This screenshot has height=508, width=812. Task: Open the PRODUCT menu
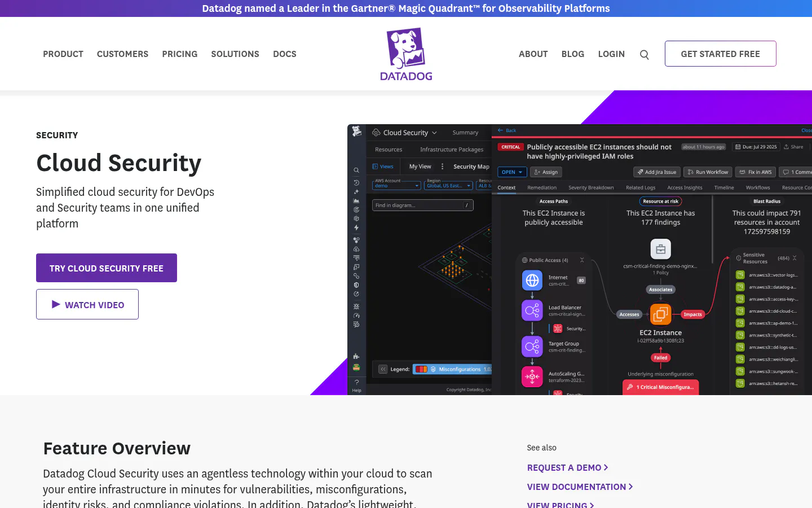(63, 54)
